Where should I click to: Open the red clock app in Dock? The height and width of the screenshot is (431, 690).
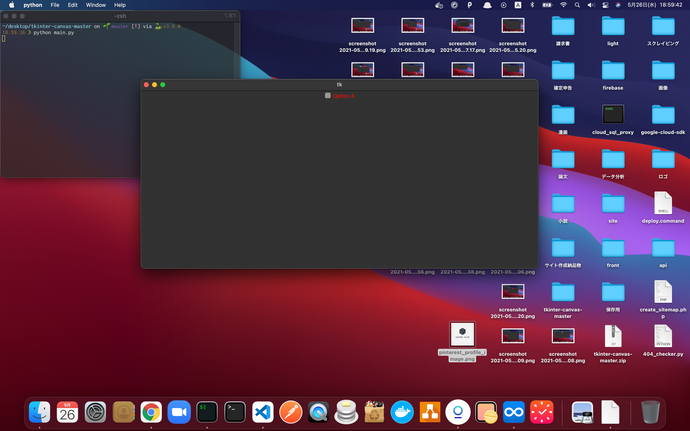click(x=542, y=412)
